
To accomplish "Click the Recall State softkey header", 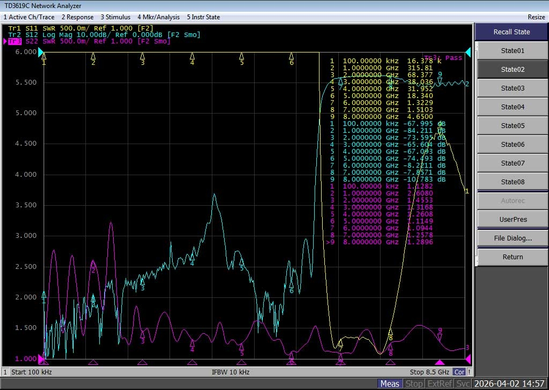I will pos(512,32).
